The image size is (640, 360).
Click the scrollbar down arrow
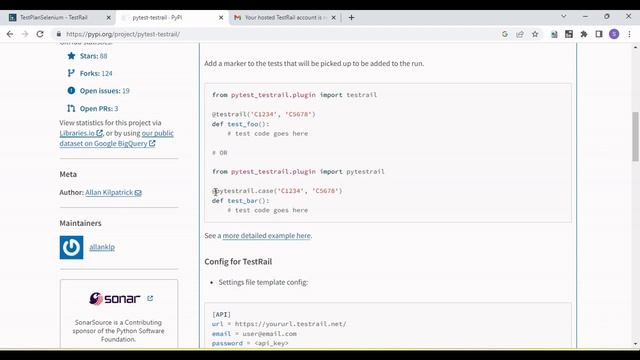click(636, 344)
